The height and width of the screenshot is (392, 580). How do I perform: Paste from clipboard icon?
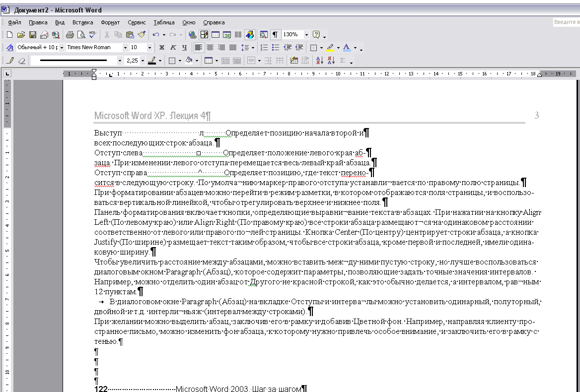130,35
